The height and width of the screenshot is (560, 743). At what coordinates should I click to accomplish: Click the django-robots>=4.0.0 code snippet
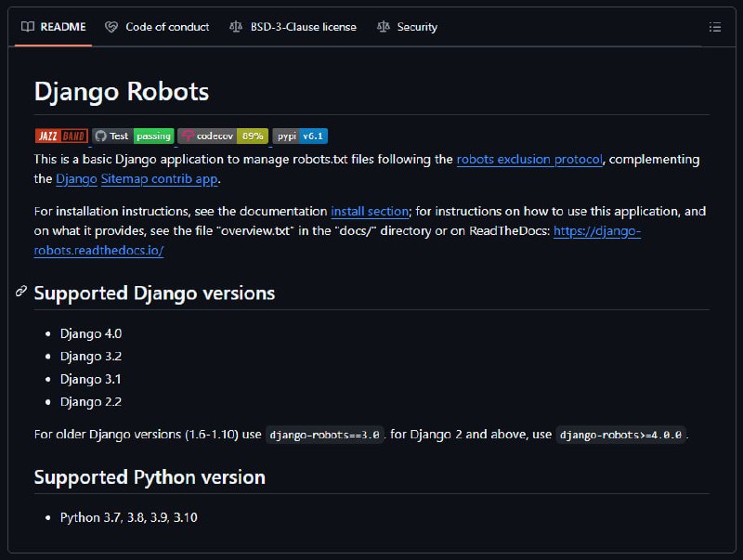click(x=620, y=435)
